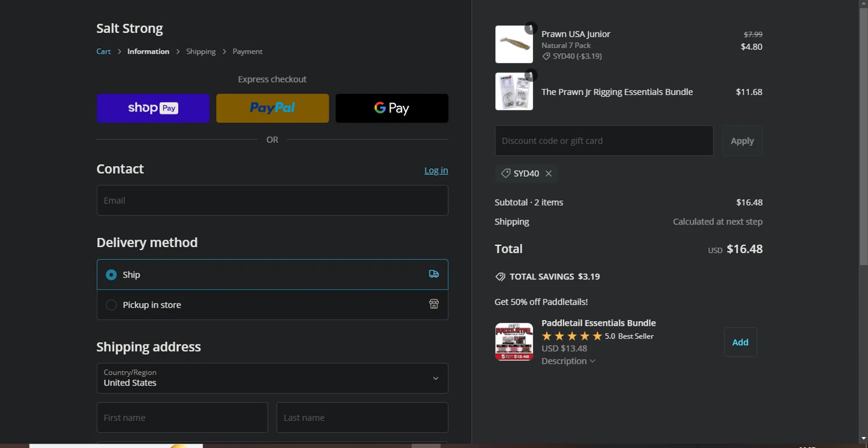Click the delivery truck icon in Ship row

point(433,274)
